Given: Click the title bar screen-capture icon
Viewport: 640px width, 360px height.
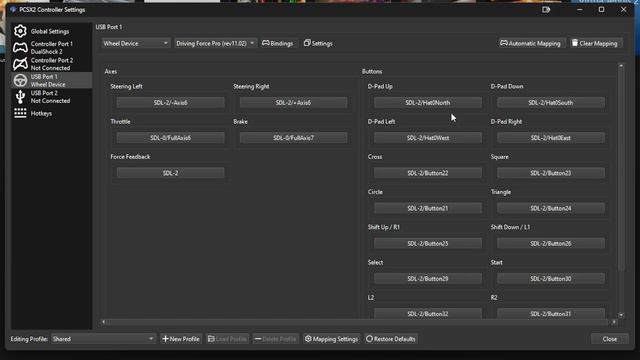Looking at the screenshot, I should [546, 9].
